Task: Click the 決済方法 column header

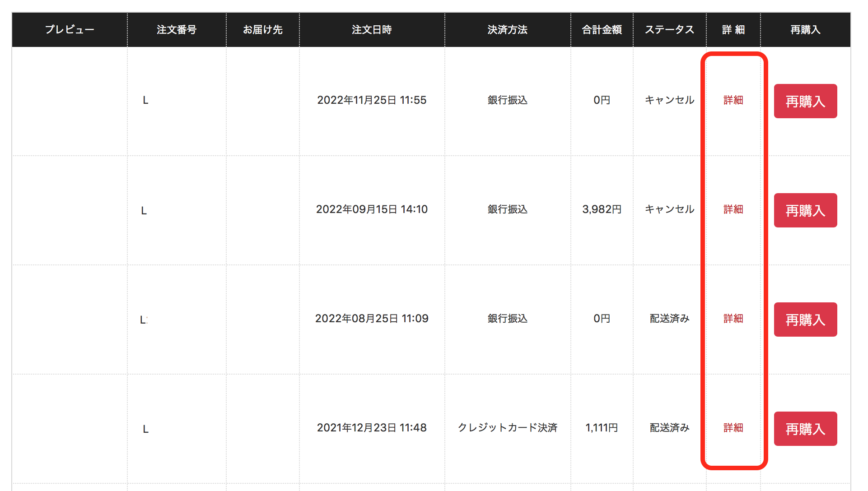Action: click(508, 30)
